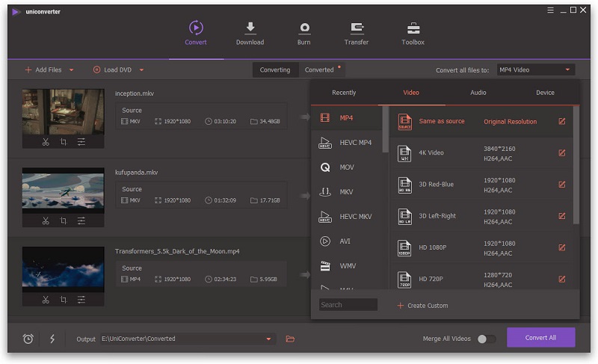This screenshot has width=598, height=364.
Task: Open the Transfer section
Action: 357,33
